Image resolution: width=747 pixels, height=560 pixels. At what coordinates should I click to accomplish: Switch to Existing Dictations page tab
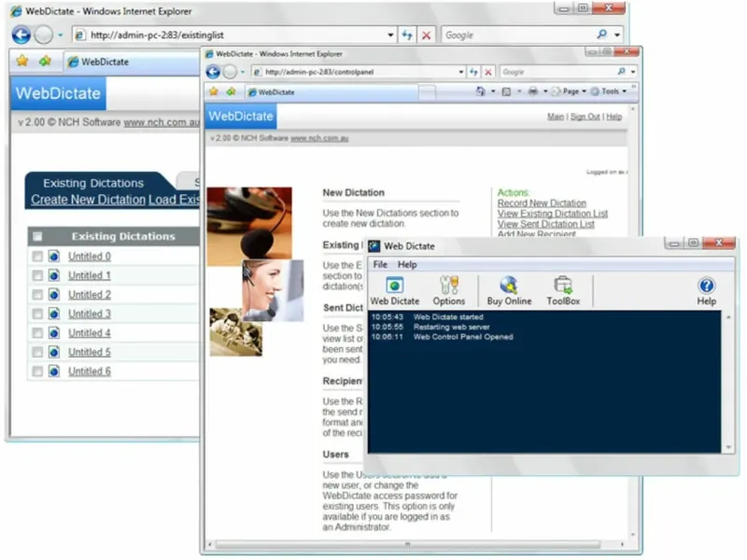pos(93,183)
